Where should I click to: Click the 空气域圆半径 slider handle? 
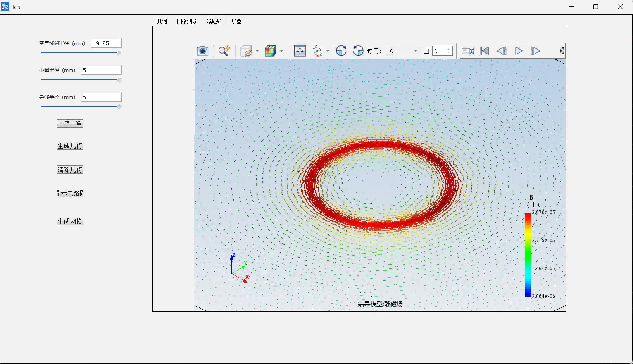point(119,53)
